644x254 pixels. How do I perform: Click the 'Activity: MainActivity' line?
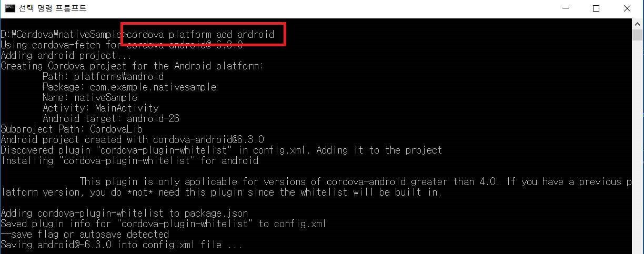pyautogui.click(x=100, y=108)
